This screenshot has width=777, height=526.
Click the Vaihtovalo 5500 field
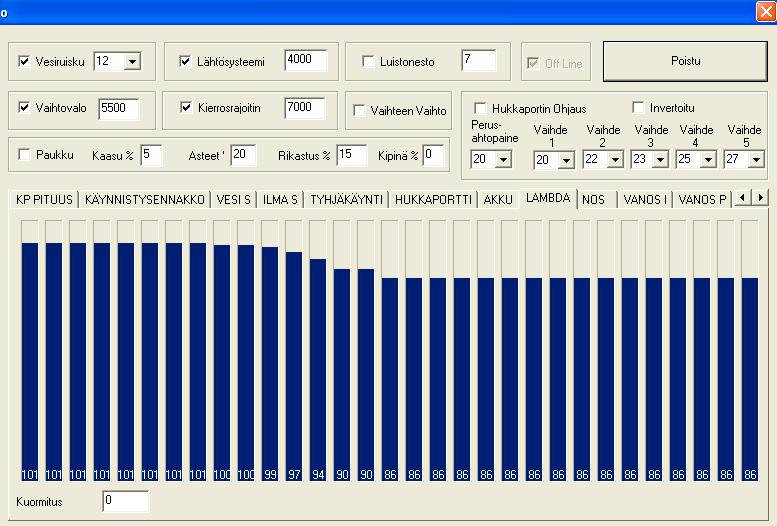pos(118,109)
